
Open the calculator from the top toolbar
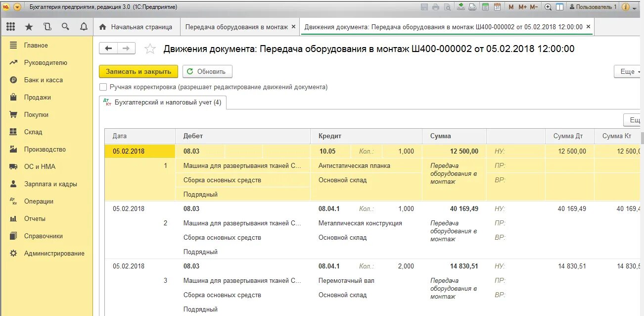485,6
